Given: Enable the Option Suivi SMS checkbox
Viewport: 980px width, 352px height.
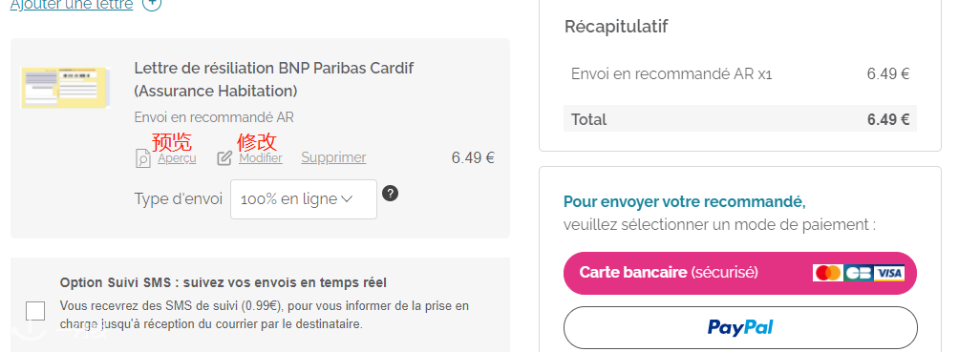Looking at the screenshot, I should click(35, 311).
